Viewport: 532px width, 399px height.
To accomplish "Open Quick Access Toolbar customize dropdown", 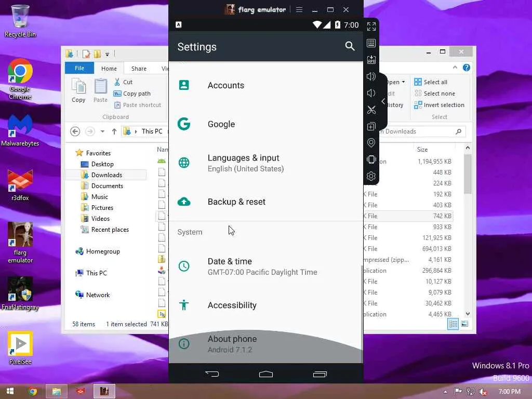I will tap(107, 54).
